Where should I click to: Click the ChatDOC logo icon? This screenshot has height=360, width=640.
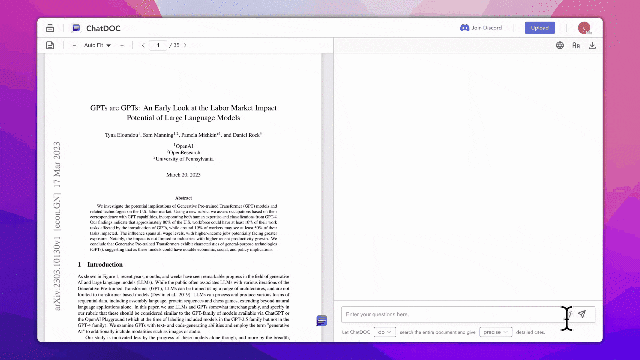(76, 28)
